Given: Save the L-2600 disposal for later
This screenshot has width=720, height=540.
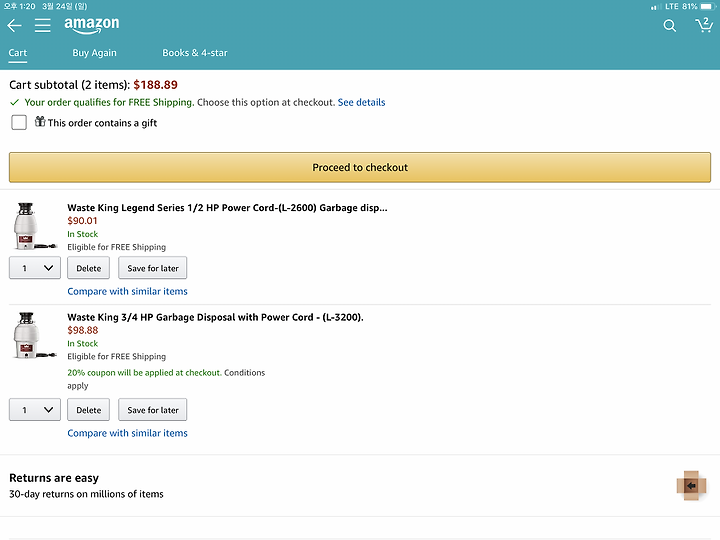Looking at the screenshot, I should pyautogui.click(x=153, y=268).
